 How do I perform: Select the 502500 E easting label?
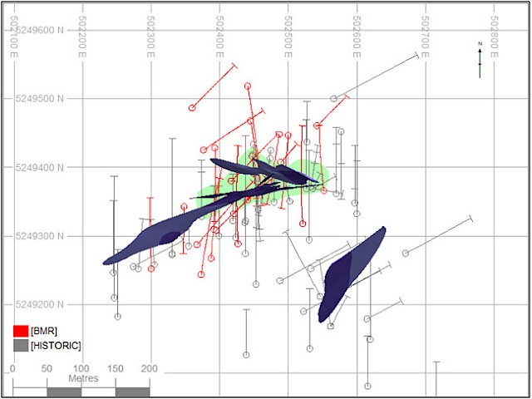point(288,30)
